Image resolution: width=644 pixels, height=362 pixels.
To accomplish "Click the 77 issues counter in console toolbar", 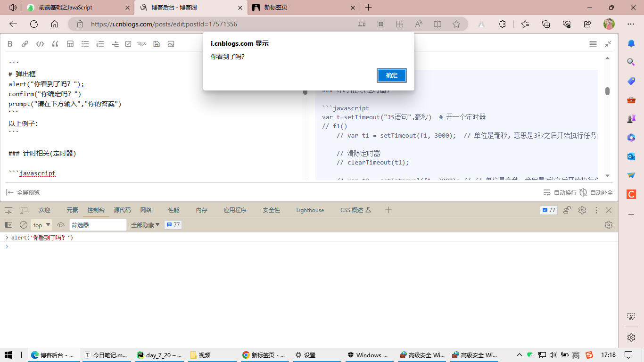I will (x=173, y=225).
